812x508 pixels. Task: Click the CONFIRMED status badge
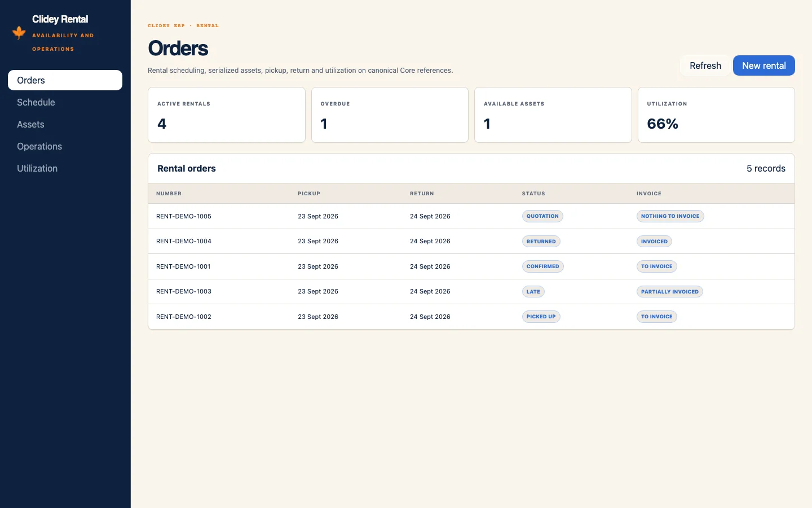point(543,266)
